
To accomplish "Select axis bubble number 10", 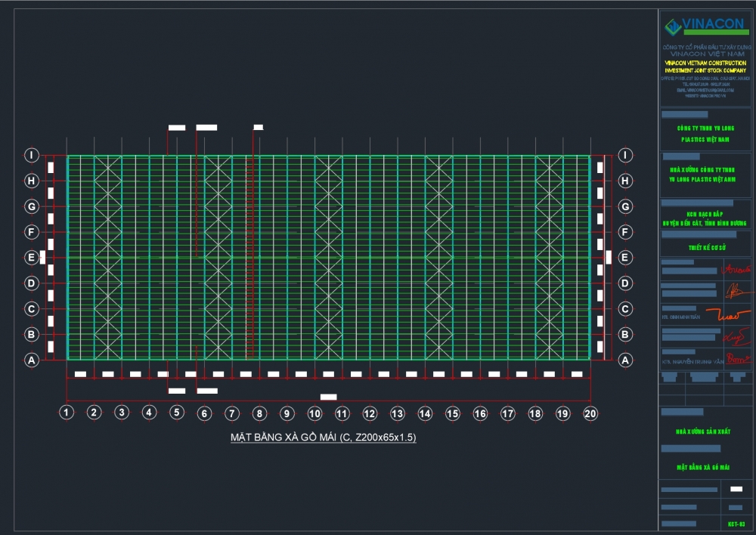I will 314,413.
